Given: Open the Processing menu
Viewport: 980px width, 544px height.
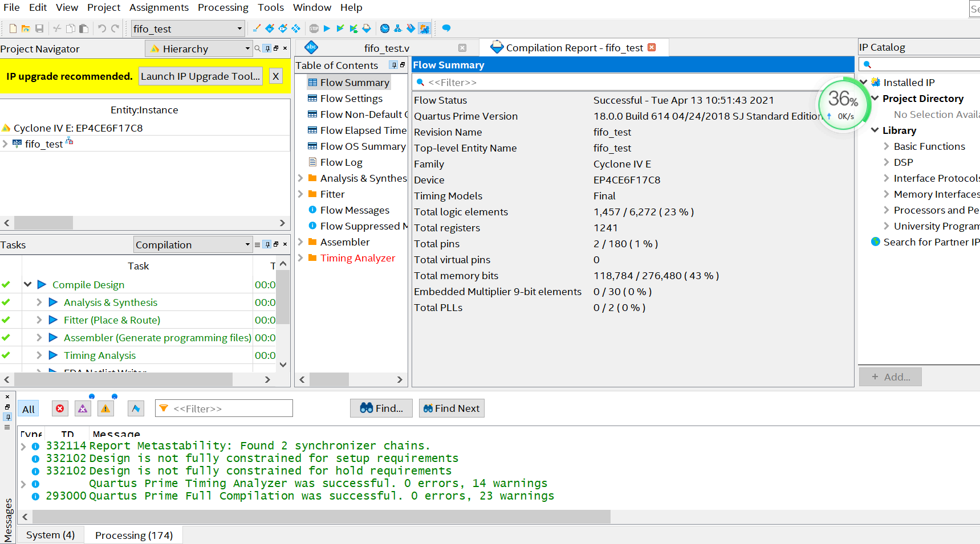Looking at the screenshot, I should (223, 7).
